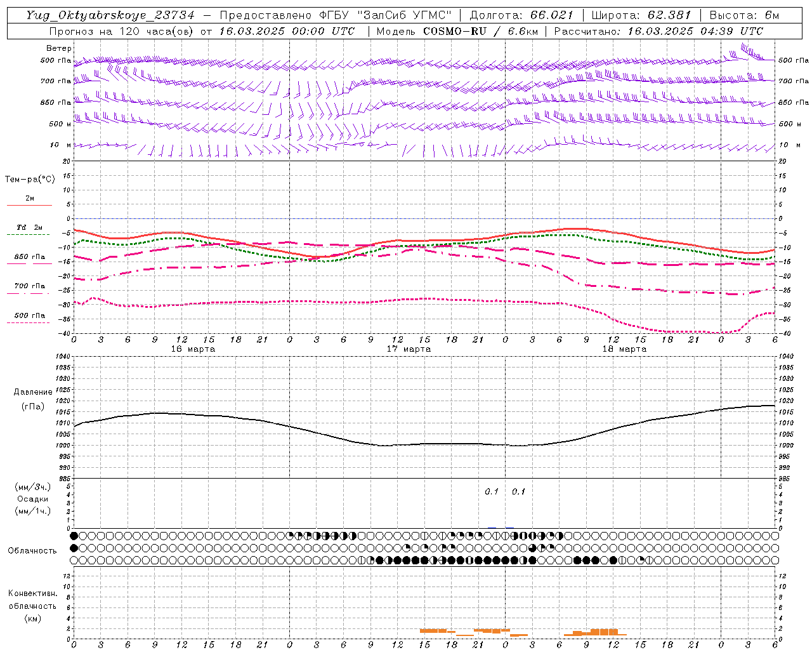The height and width of the screenshot is (650, 812).
Task: Click the "Тем-ра(°C)" temperature panel label
Action: coord(30,180)
